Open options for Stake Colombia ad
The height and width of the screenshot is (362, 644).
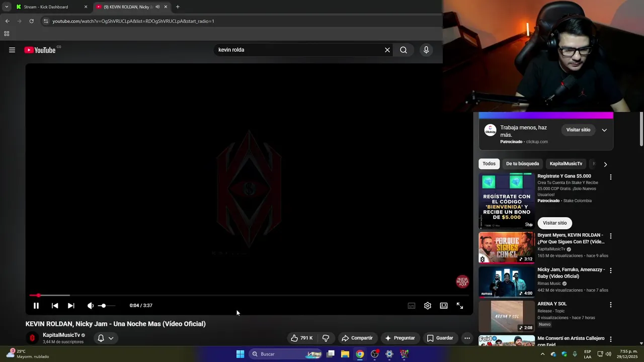click(611, 177)
